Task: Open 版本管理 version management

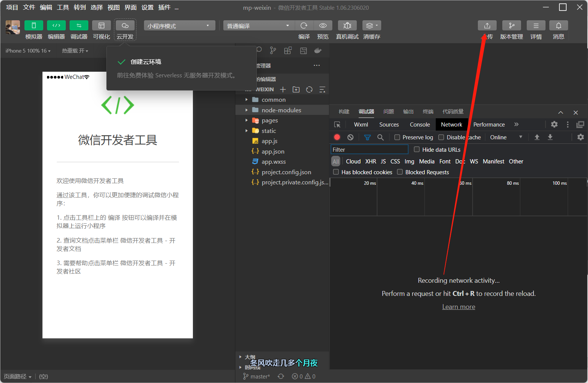Action: 512,26
